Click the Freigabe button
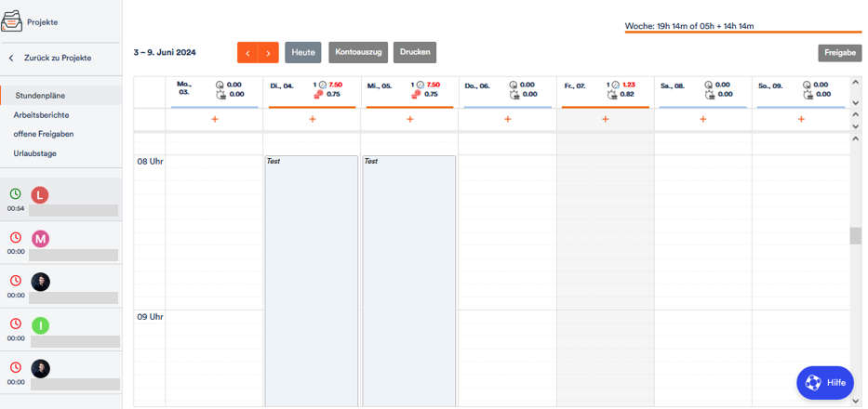 click(x=840, y=53)
